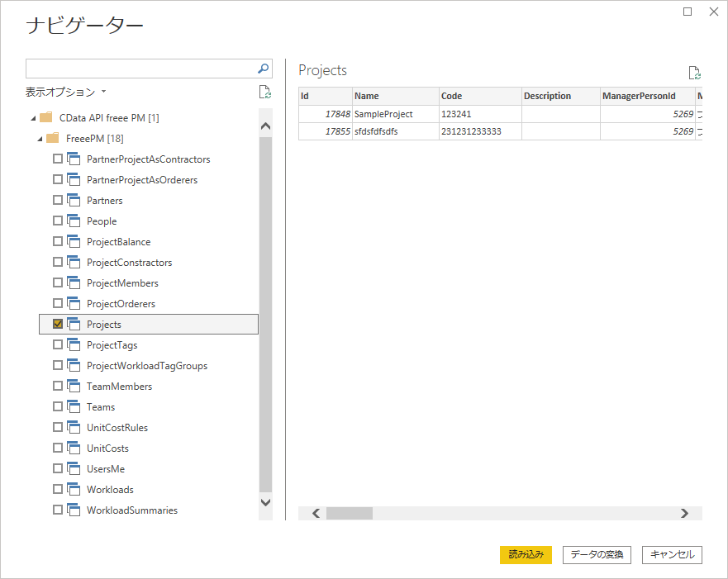Click inside the navigator search field

pos(141,69)
